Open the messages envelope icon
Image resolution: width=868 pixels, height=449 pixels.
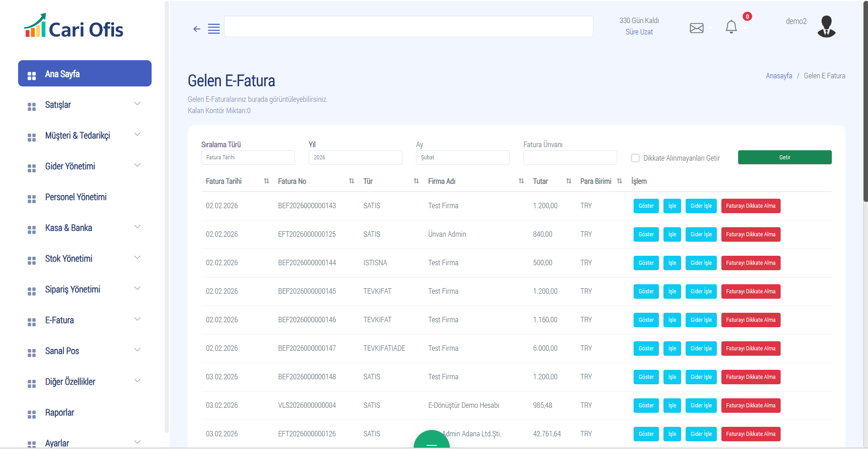tap(696, 28)
